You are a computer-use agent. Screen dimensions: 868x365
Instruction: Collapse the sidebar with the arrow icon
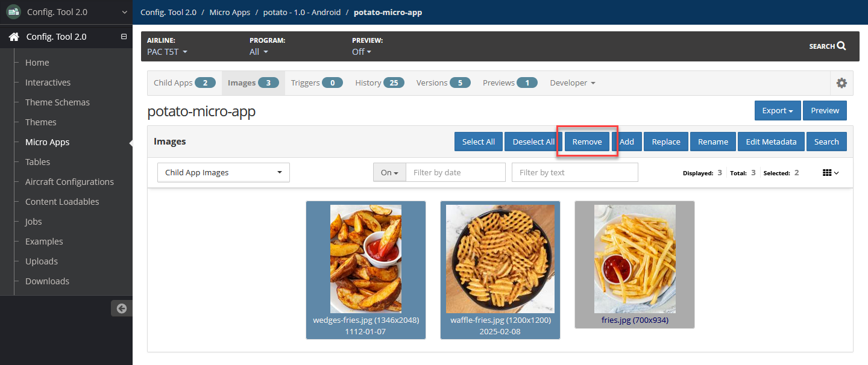(x=122, y=308)
